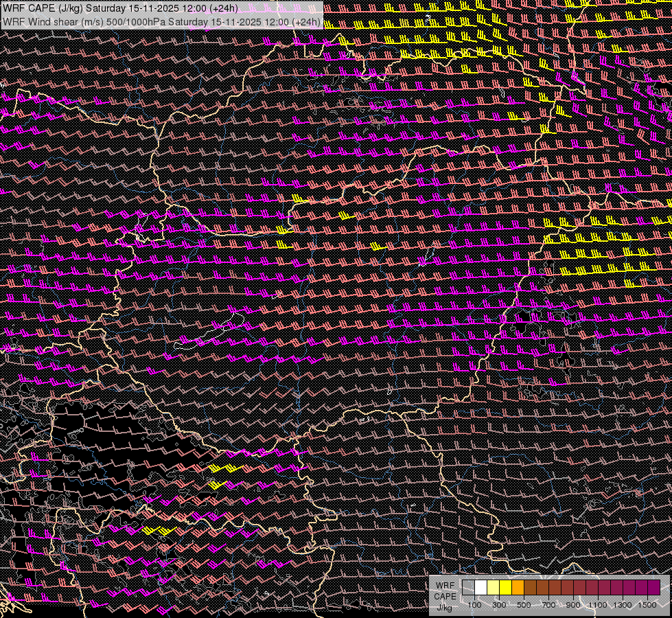Pick the bright yellow CAPE legend swatch
Image resolution: width=672 pixels, height=618 pixels.
(505, 587)
